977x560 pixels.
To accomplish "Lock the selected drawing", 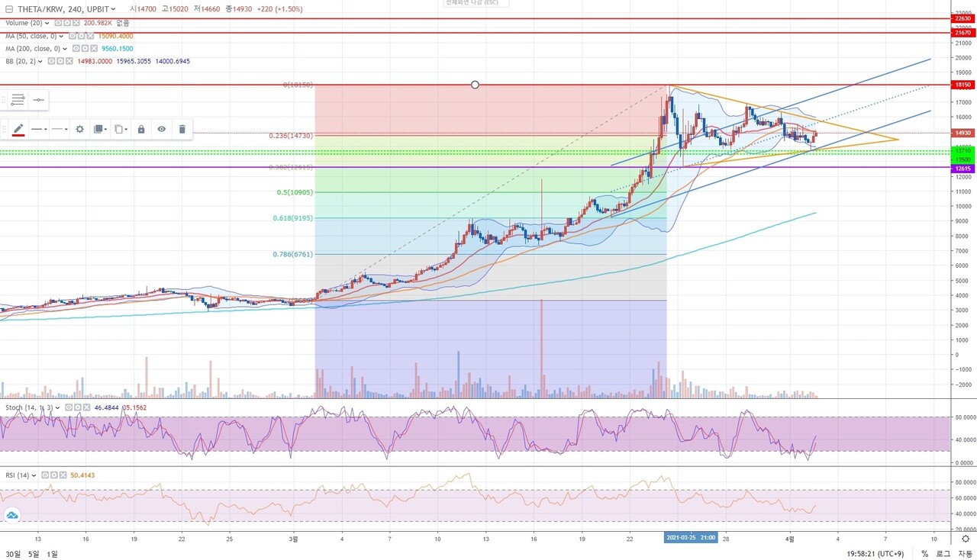I will 141,129.
